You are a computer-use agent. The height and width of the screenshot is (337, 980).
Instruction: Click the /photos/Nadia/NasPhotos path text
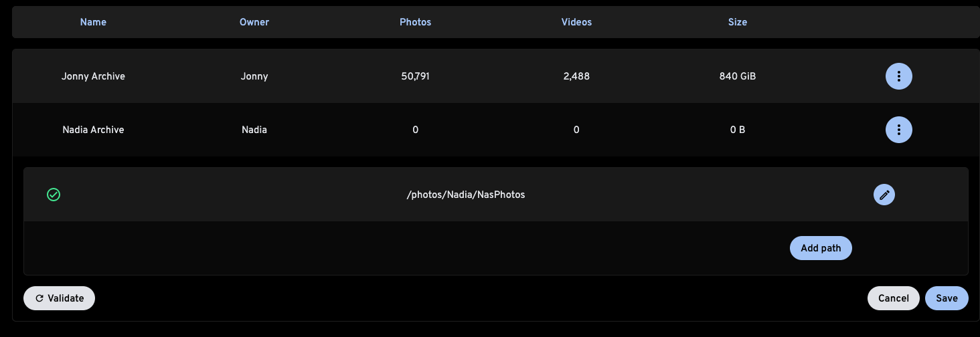tap(465, 195)
